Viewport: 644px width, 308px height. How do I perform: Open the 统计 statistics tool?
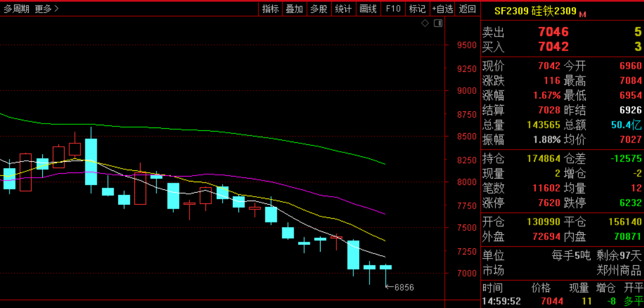tap(343, 9)
